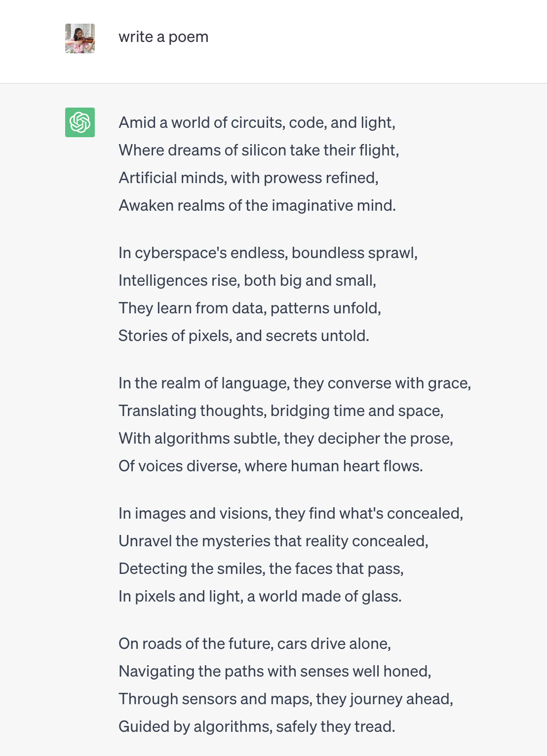The image size is (547, 756).
Task: Click the "write a poem" prompt text
Action: point(163,37)
